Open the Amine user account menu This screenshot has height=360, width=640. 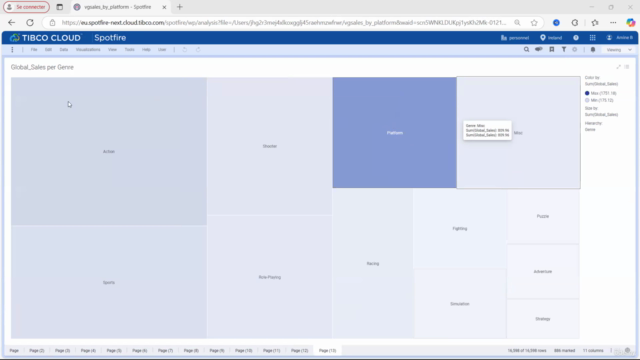point(620,38)
